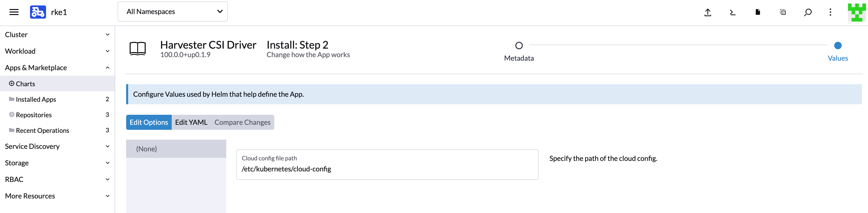Select the (None) options group
This screenshot has height=213, width=868.
click(176, 149)
